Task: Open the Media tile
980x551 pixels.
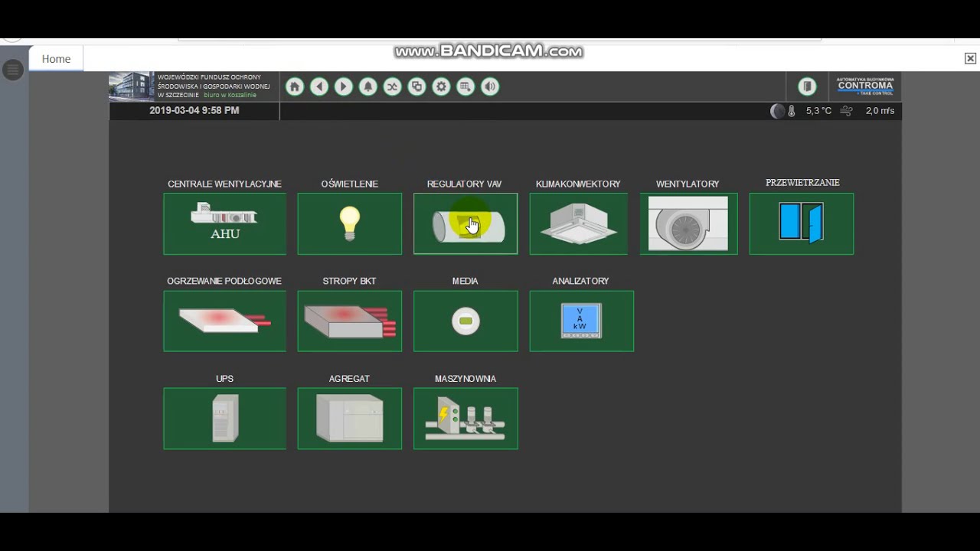Action: tap(465, 321)
